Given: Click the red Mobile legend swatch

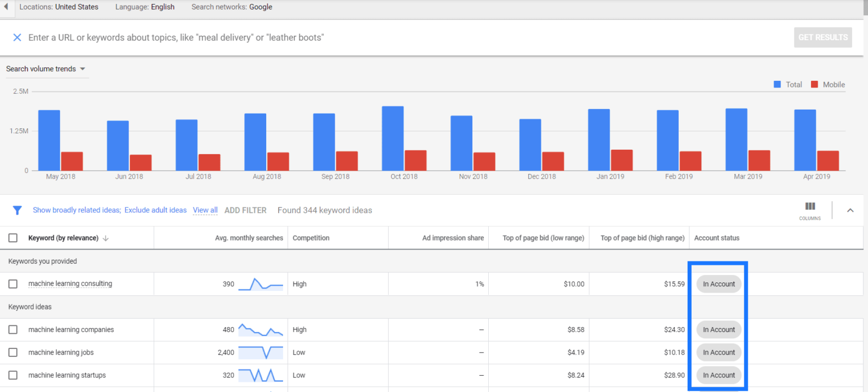Looking at the screenshot, I should pos(814,84).
